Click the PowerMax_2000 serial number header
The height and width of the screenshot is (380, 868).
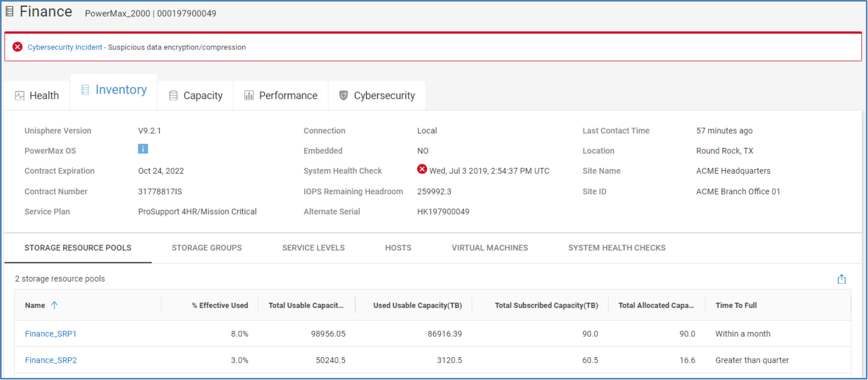pos(151,14)
